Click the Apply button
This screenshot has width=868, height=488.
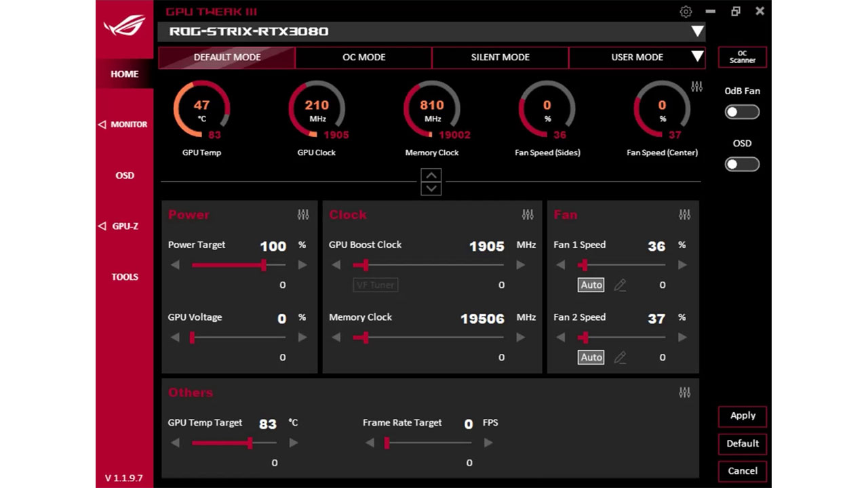click(743, 416)
